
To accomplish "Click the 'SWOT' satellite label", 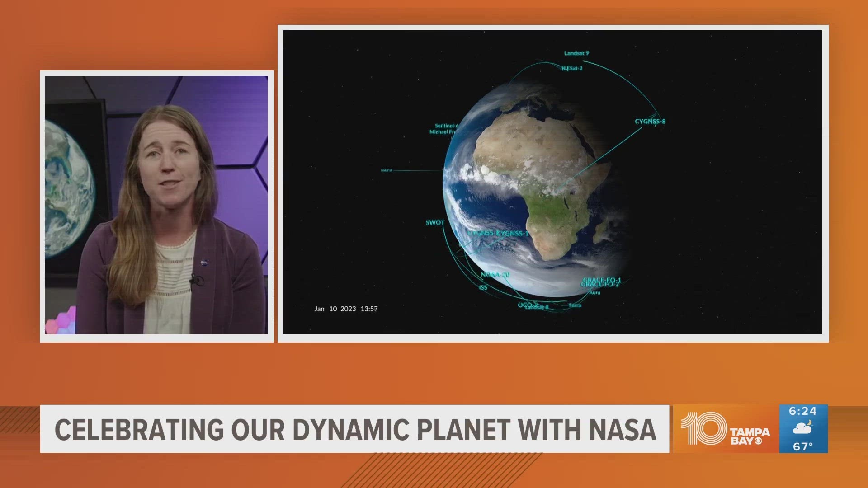I will [x=435, y=222].
